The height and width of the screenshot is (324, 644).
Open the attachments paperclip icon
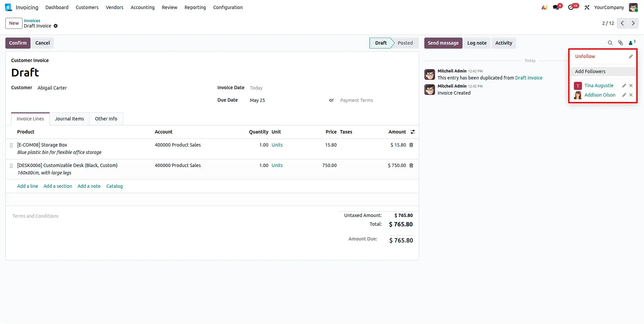click(x=621, y=43)
